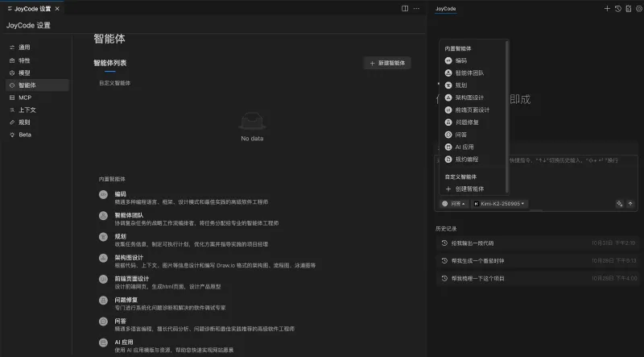The width and height of the screenshot is (644, 357).
Task: Choose 编码 in the agent popup menu
Action: tap(473, 60)
